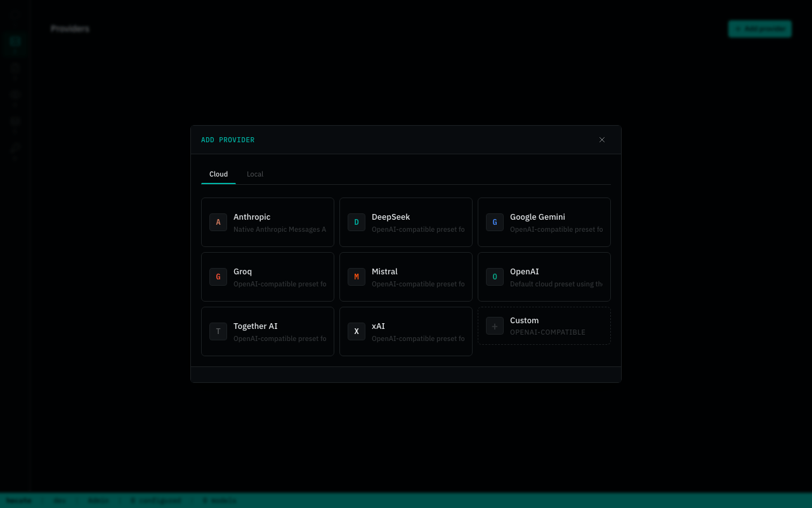
Task: Click the Groq red 'G' badge icon
Action: tap(218, 277)
